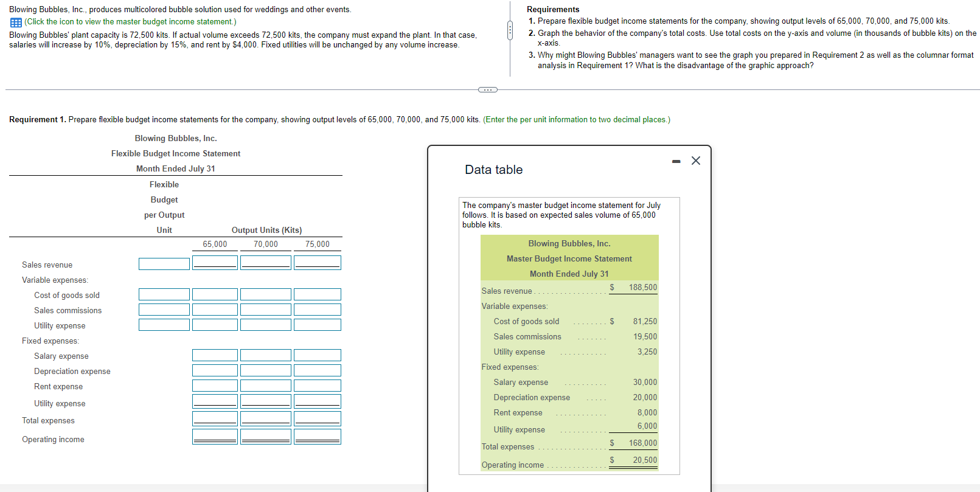Screen dimensions: 980x492
Task: Select fixed Utility expense 75,000 input
Action: coord(318,401)
